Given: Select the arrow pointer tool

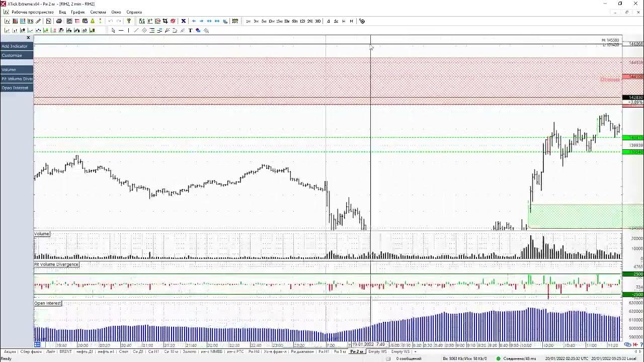Looking at the screenshot, I should click(113, 30).
